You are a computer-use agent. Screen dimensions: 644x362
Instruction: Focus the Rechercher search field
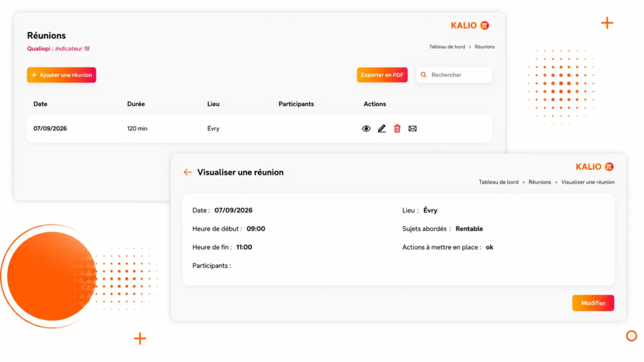[x=454, y=75]
